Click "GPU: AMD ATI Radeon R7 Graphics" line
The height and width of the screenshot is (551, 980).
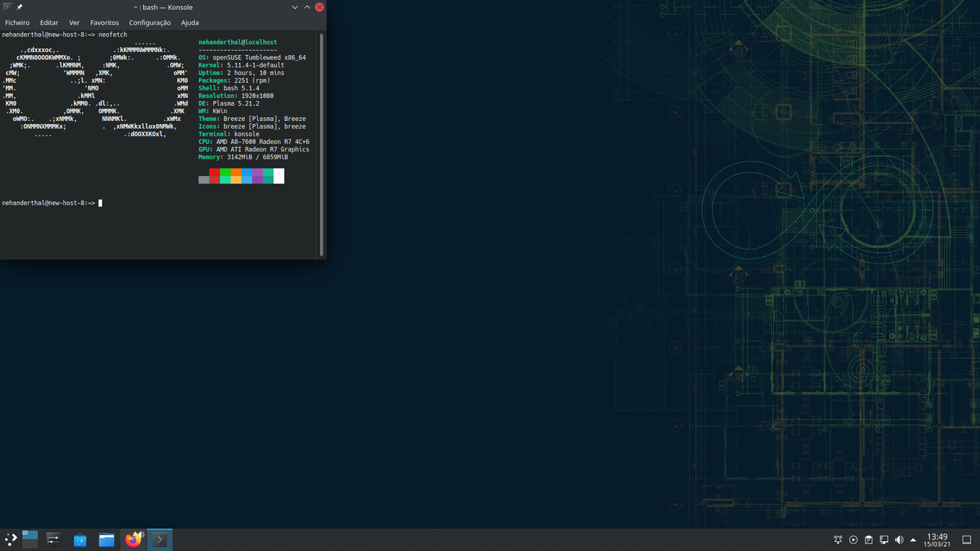[254, 149]
